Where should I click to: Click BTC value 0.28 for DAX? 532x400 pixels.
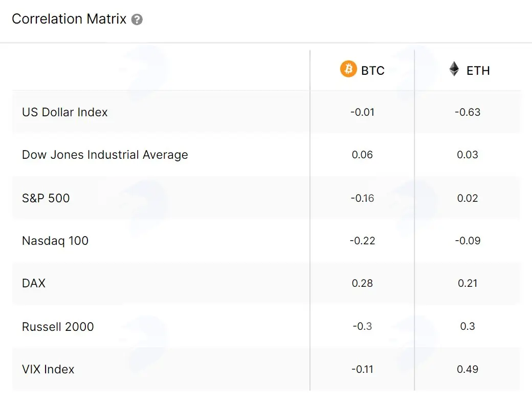tap(362, 283)
